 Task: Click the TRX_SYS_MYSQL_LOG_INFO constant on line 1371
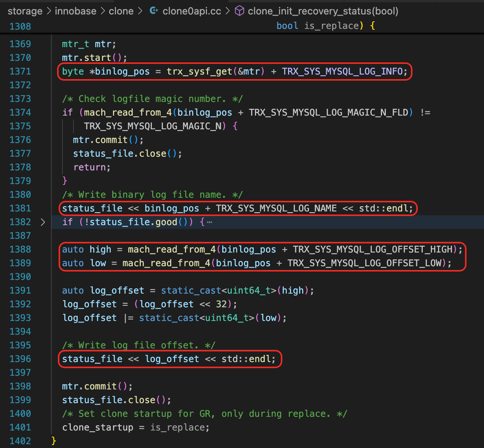tap(342, 71)
